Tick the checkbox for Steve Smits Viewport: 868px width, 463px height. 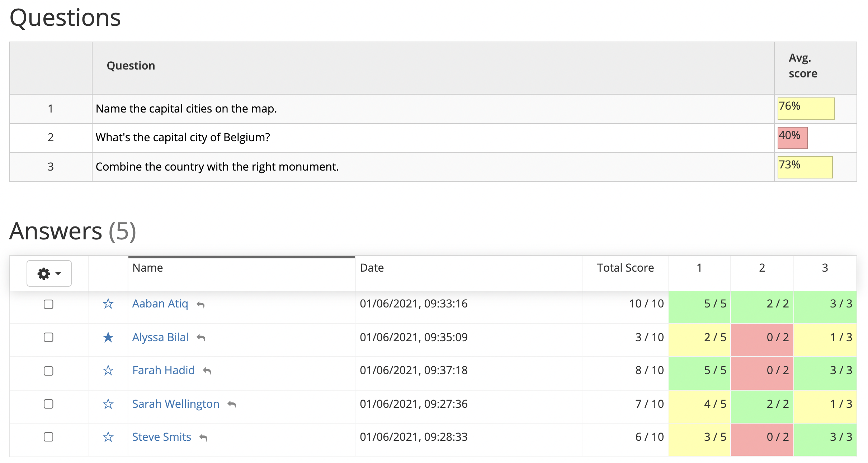click(48, 437)
